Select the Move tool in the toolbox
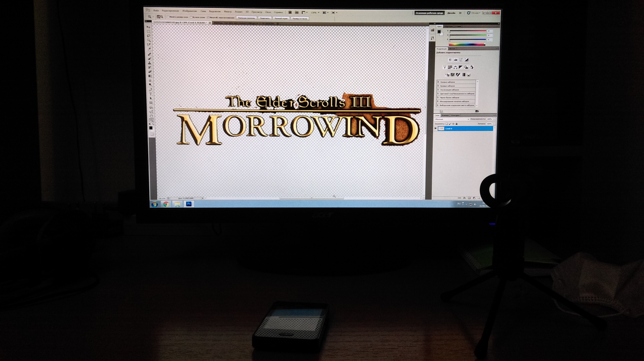This screenshot has height=361, width=644. tap(148, 27)
